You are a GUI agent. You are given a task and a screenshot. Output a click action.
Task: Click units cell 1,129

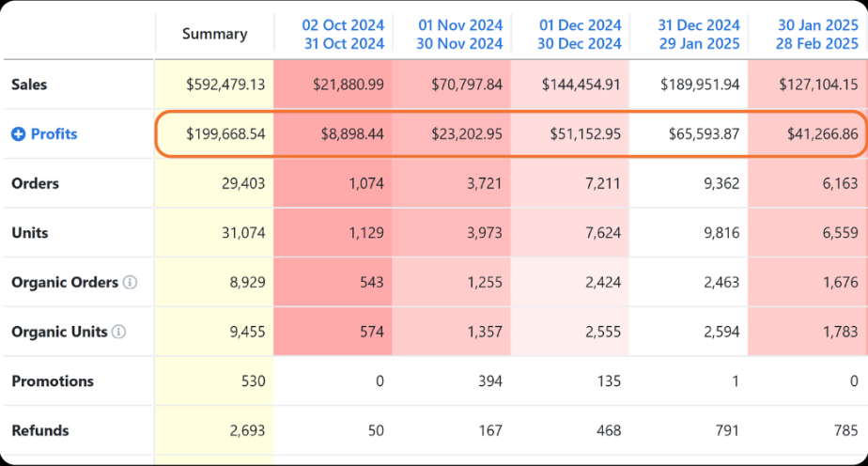366,232
